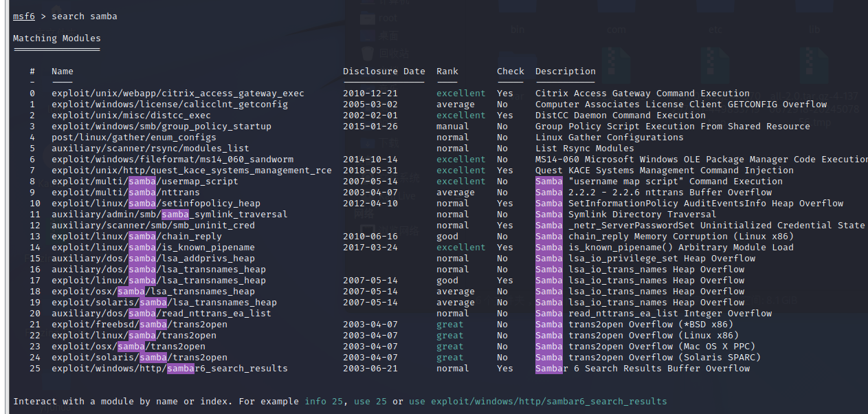Screen dimensions: 868x414
Task: Select the 'Matching Modules' heading
Action: point(57,38)
